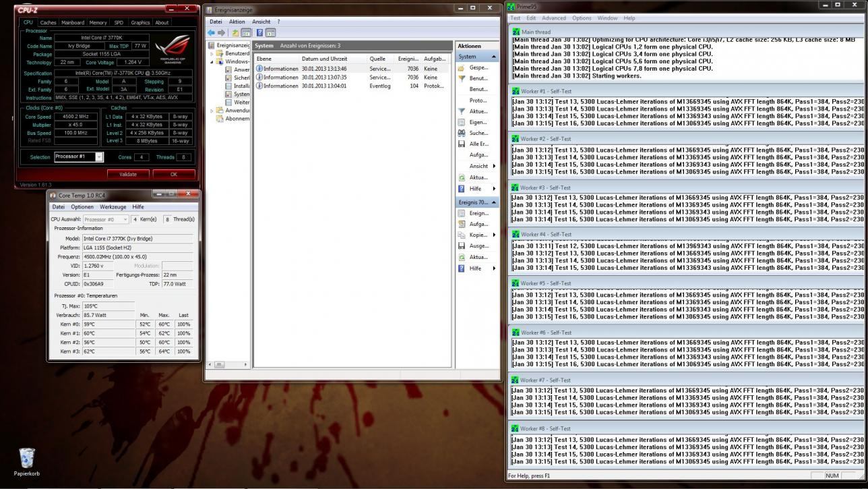Click the 'Ausge...' save selected events icon
868x489 pixels.
(x=462, y=246)
